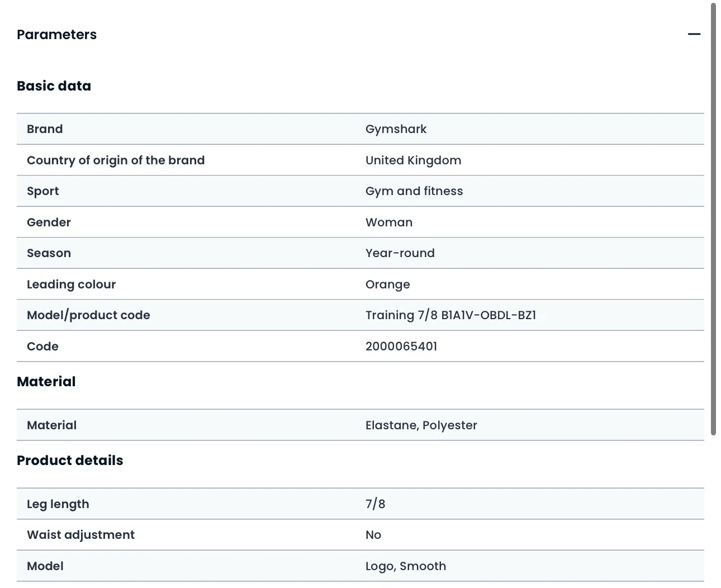The height and width of the screenshot is (588, 721).
Task: Select the Logo, Smooth value
Action: [406, 566]
